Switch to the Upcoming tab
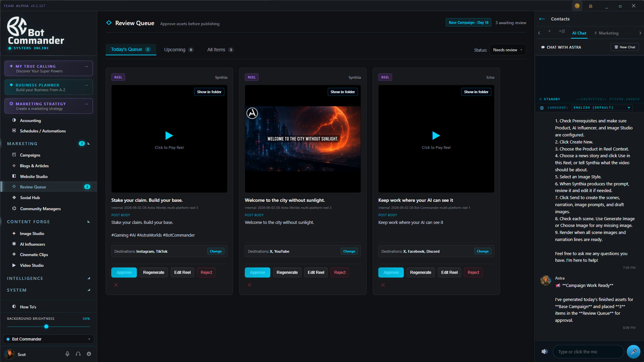 tap(179, 50)
